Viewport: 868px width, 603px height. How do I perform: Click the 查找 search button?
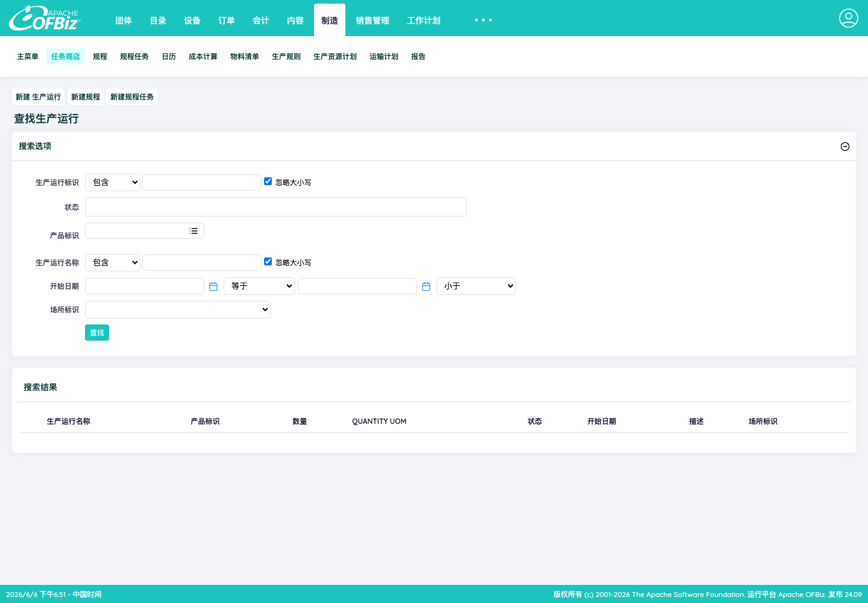pos(97,333)
